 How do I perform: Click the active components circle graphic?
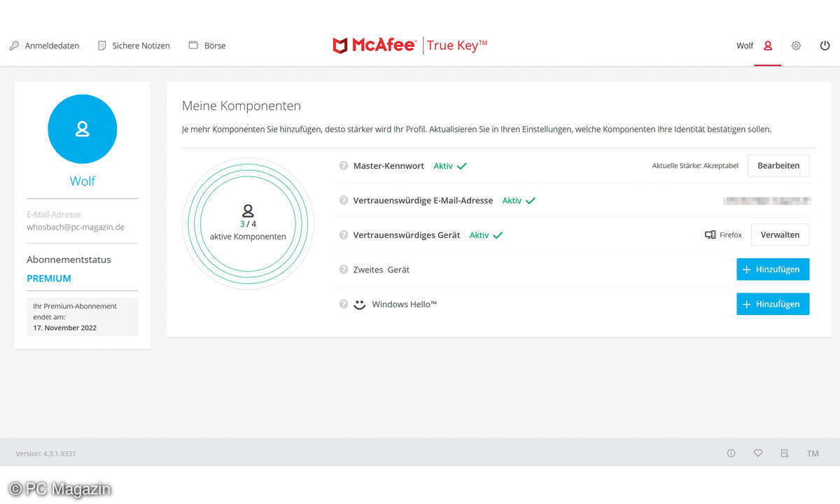[248, 223]
